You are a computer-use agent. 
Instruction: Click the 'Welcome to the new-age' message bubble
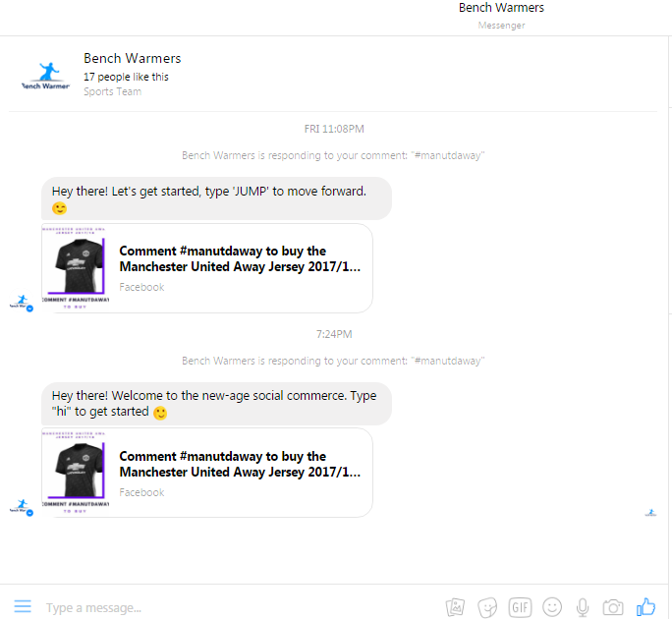[x=216, y=404]
